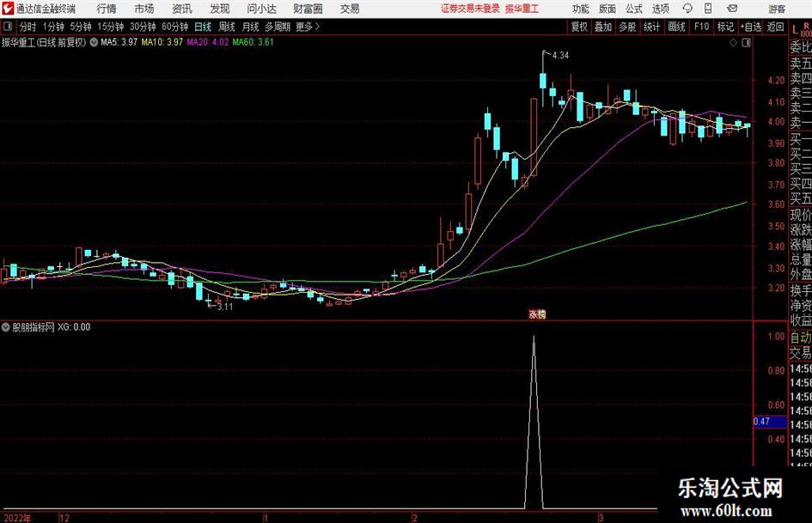812x523 pixels.
Task: Click the MA60: 3.61 indicator label
Action: coord(253,42)
